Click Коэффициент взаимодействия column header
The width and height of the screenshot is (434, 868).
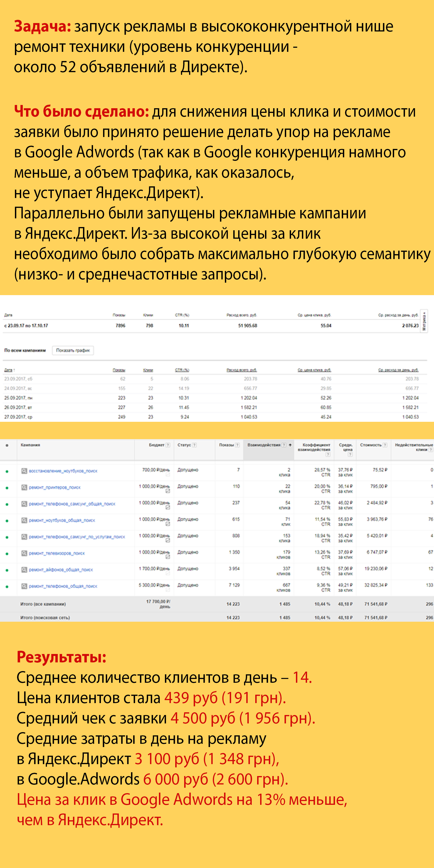[x=314, y=447]
